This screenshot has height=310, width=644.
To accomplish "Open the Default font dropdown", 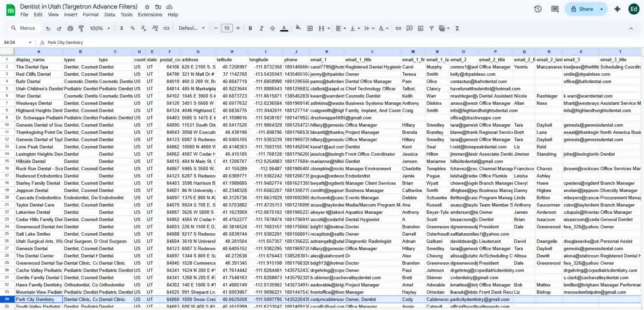I will click(x=192, y=28).
